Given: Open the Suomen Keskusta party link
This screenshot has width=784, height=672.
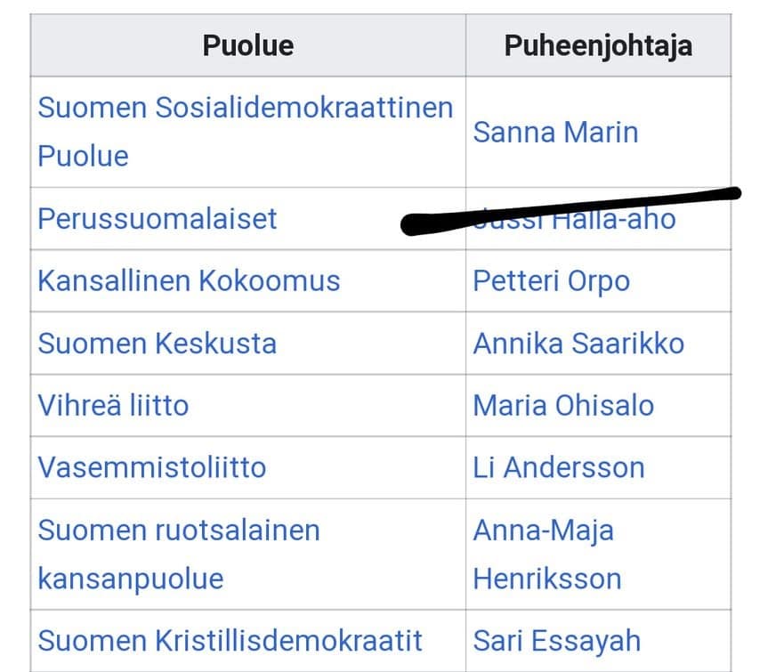Looking at the screenshot, I should (157, 344).
